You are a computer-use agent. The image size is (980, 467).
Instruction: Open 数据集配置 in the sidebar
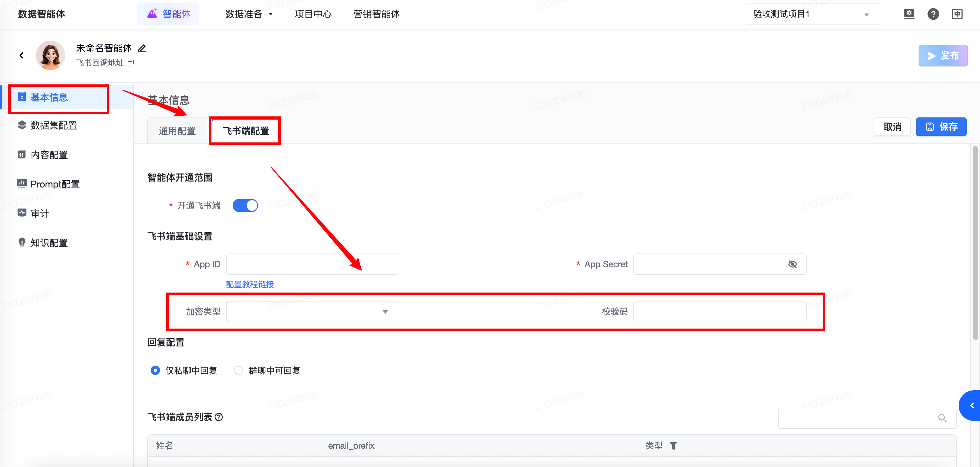pyautogui.click(x=54, y=126)
